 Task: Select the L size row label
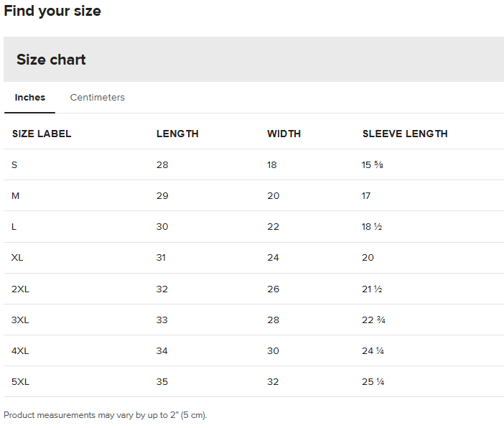click(14, 227)
